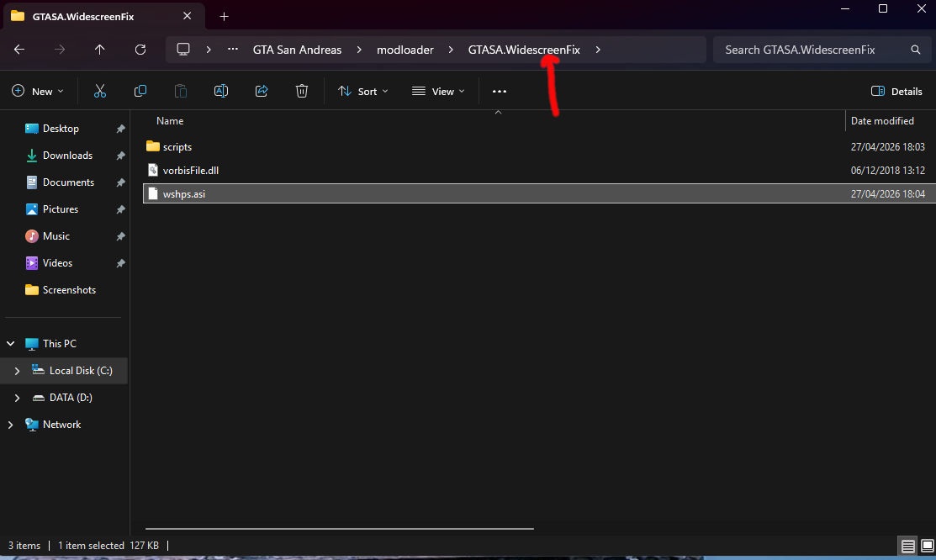Viewport: 936px width, 560px height.
Task: Click GTASA.WidescreenFix breadcrumb
Action: click(x=524, y=50)
